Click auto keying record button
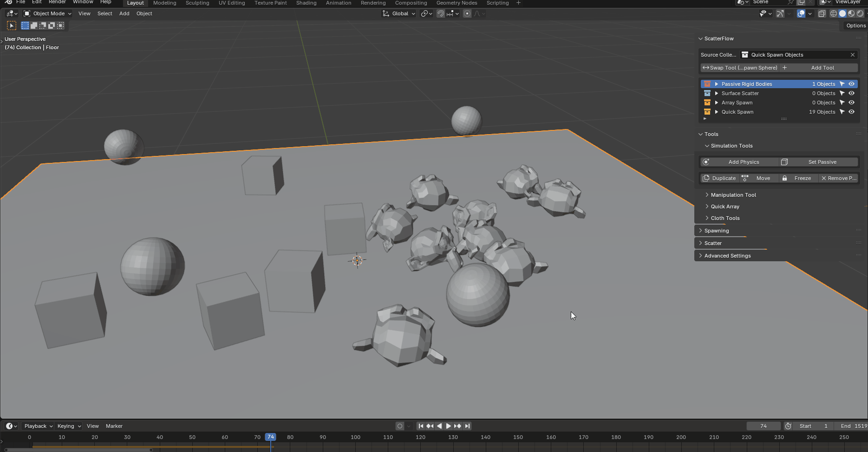868x452 pixels. click(399, 426)
